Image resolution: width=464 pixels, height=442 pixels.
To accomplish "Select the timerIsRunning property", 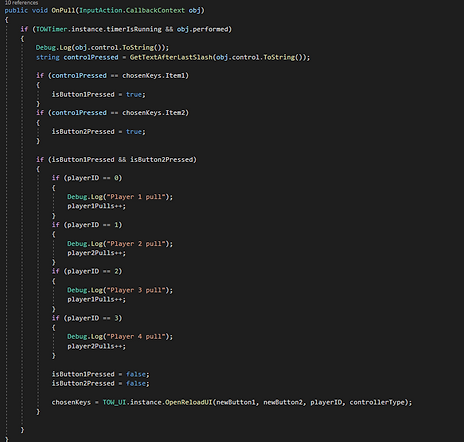I will [134, 29].
